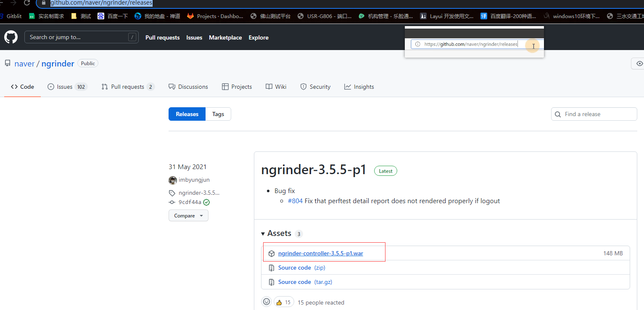Open issue #804 link

[295, 201]
